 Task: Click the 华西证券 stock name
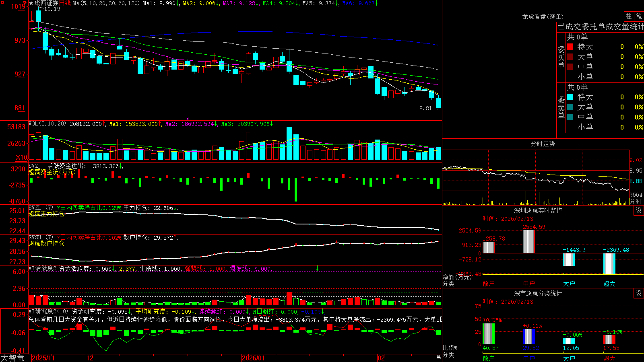46,3
